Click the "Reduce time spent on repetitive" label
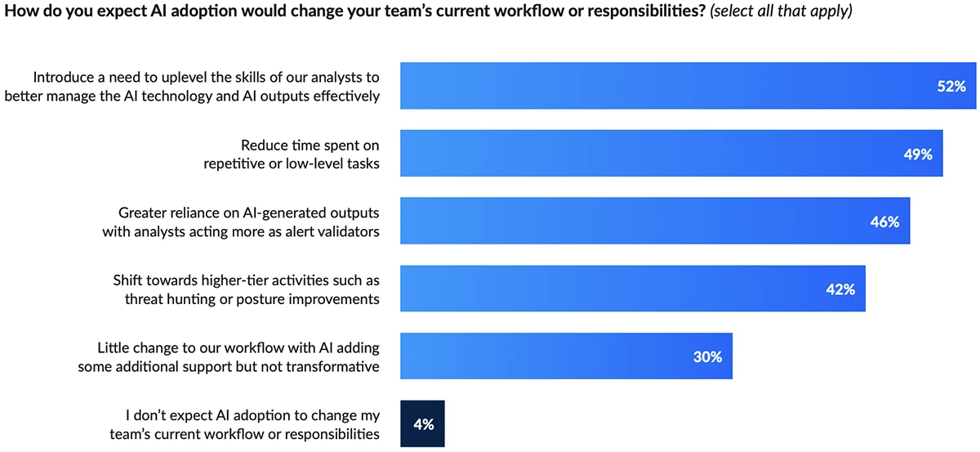Image resolution: width=980 pixels, height=452 pixels. pyautogui.click(x=292, y=154)
